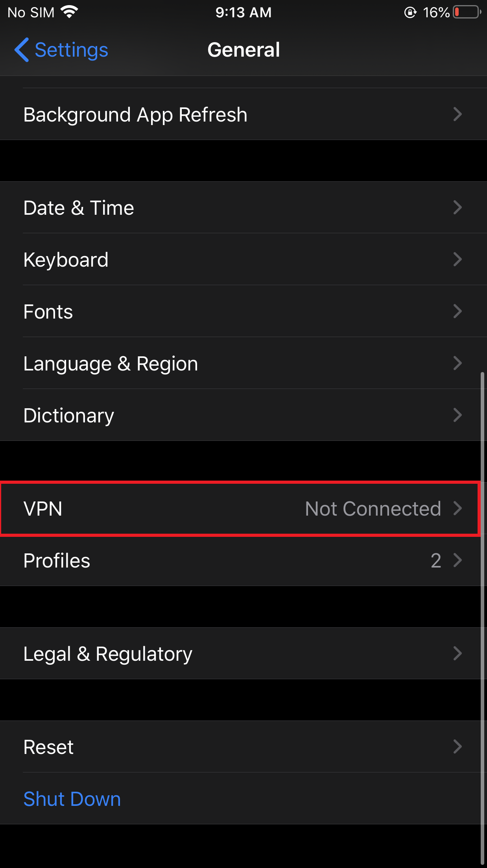Tap the VPN Not Connected status
This screenshot has height=868, width=487.
(x=373, y=509)
